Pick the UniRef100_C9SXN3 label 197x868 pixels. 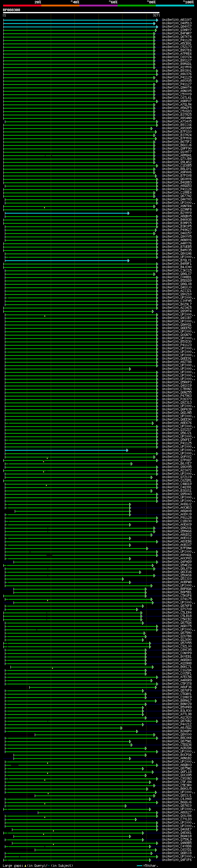tap(177, 778)
